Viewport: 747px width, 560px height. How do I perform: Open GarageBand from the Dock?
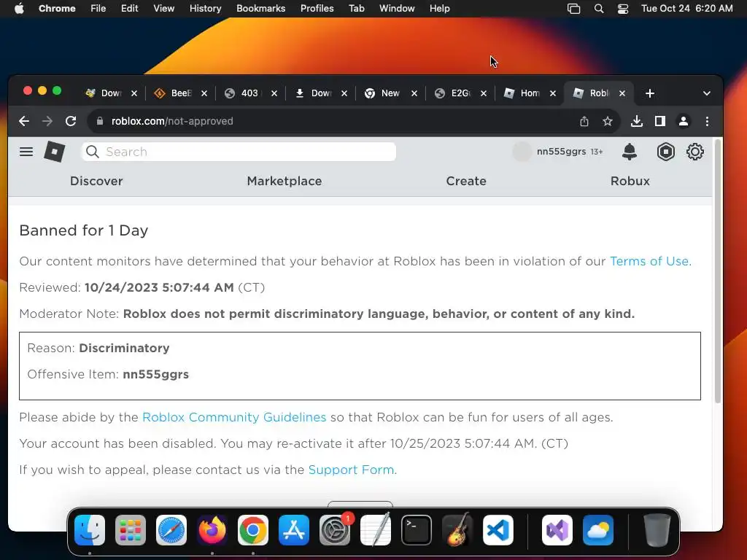pyautogui.click(x=457, y=530)
